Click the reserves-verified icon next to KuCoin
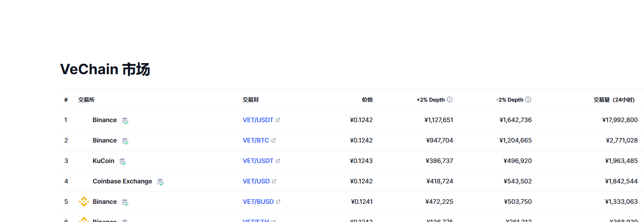644x222 pixels. coord(123,161)
